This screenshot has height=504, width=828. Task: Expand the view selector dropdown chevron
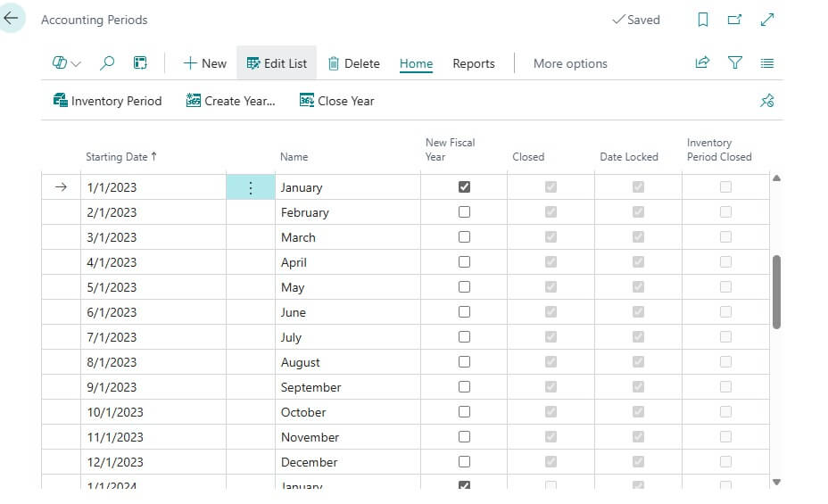76,64
